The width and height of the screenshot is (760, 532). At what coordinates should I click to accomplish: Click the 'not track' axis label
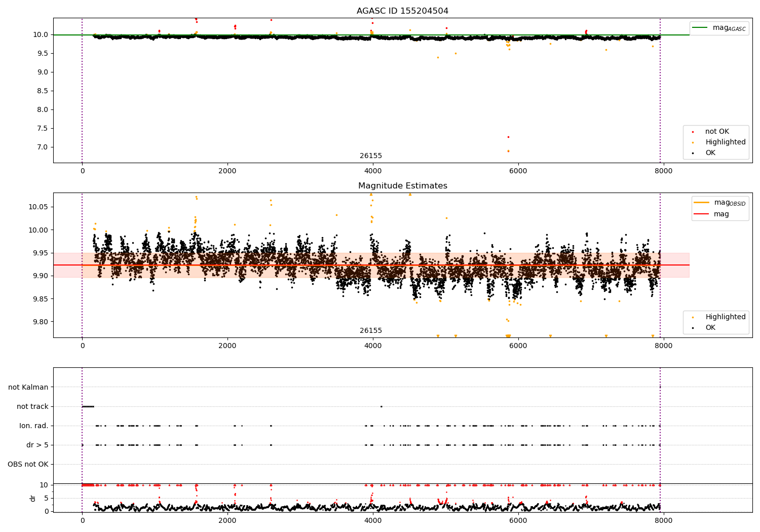[x=32, y=407]
